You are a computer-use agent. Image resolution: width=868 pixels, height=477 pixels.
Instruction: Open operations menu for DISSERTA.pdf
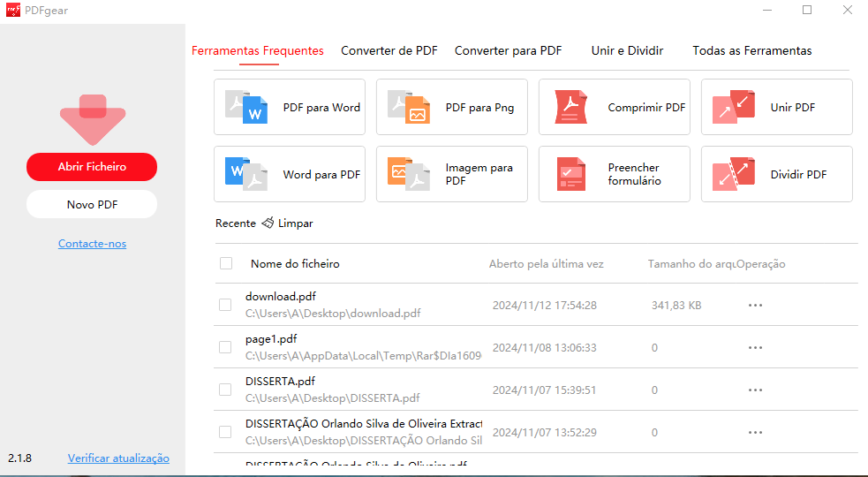[755, 390]
